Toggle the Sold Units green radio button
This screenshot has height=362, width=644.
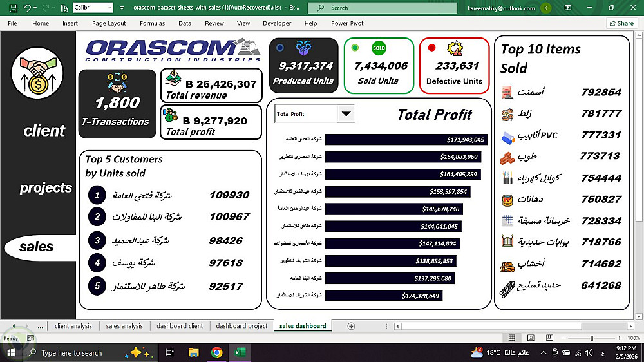[x=355, y=48]
